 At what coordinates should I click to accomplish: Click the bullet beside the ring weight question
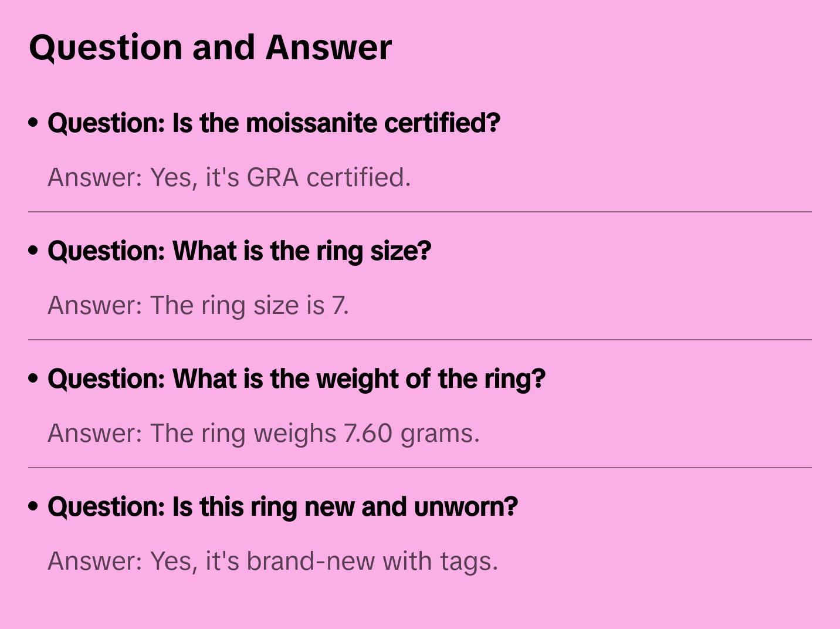point(33,378)
